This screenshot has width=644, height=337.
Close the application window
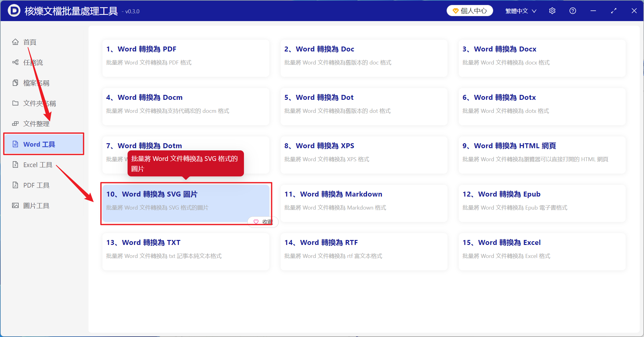(x=634, y=11)
